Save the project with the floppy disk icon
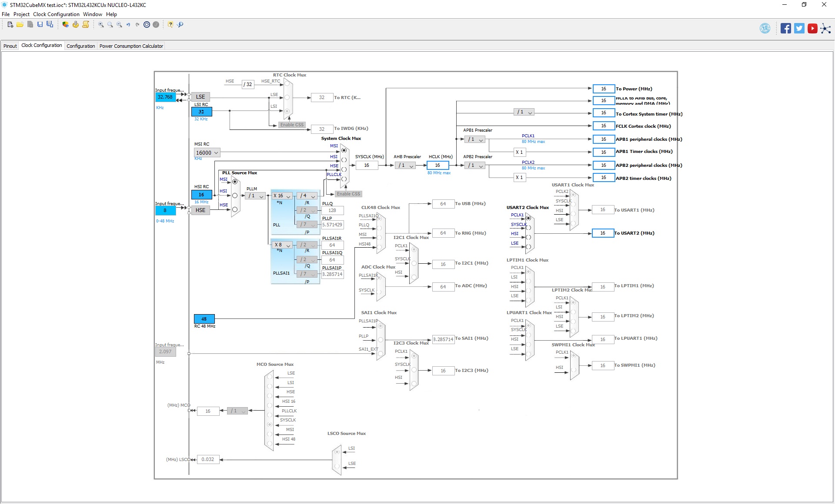Viewport: 835px width, 504px height. click(x=40, y=25)
